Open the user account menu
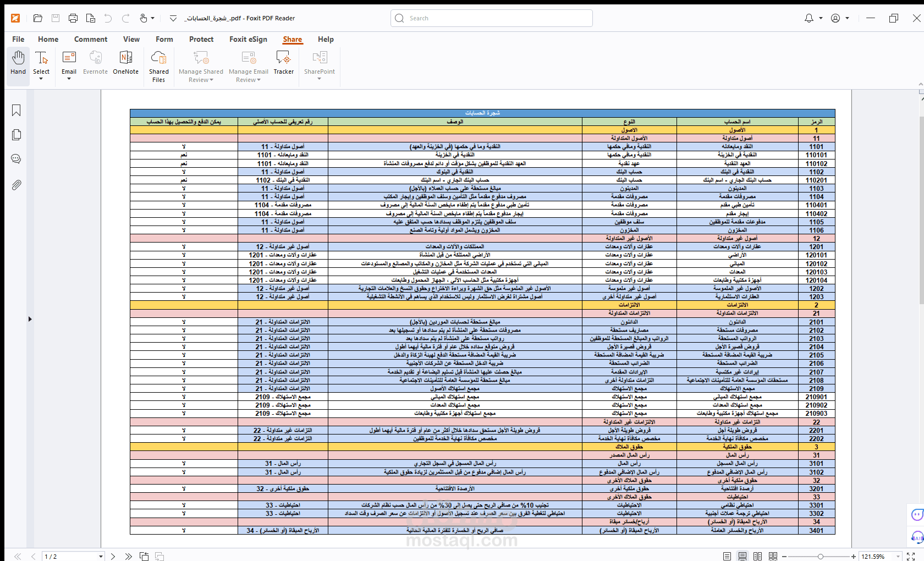Image resolution: width=924 pixels, height=561 pixels. pos(840,18)
